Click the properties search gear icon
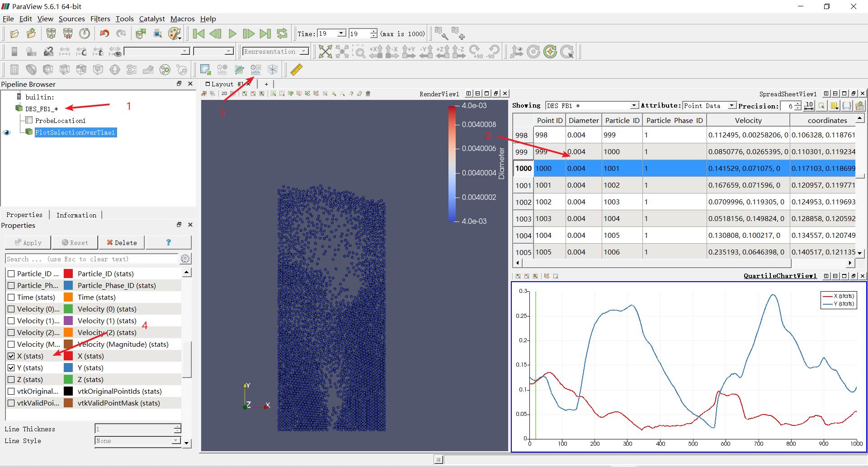The image size is (868, 467). (185, 259)
